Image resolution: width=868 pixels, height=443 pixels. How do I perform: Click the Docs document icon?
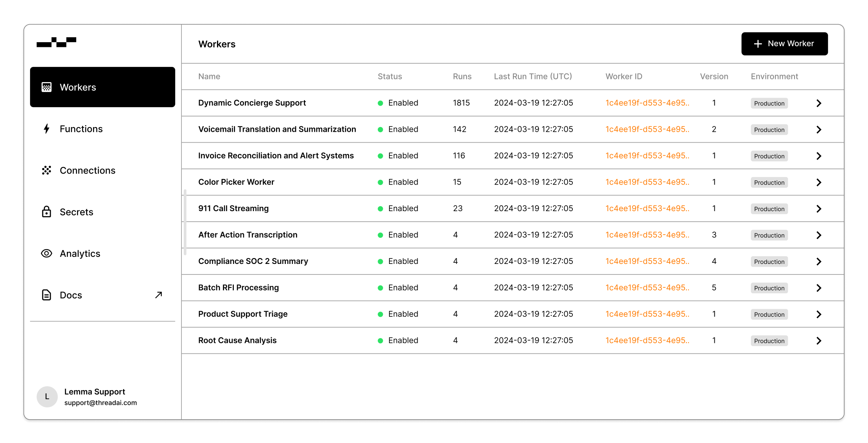click(x=47, y=295)
